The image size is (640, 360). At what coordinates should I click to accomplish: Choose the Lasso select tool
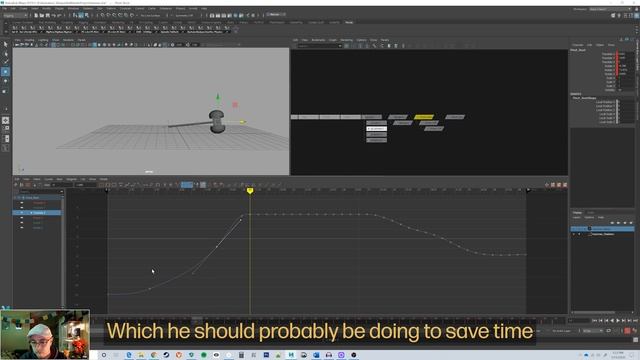pyautogui.click(x=5, y=53)
